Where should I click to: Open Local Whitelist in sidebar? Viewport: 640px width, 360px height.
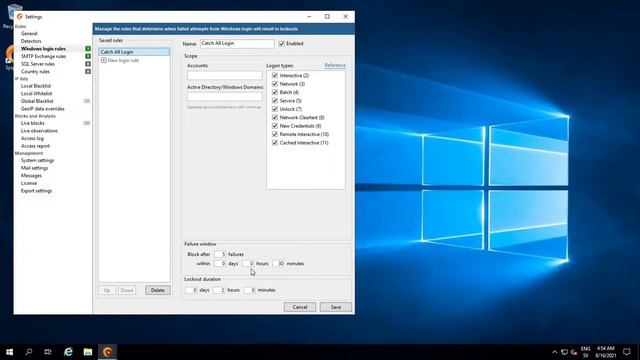[x=36, y=93]
